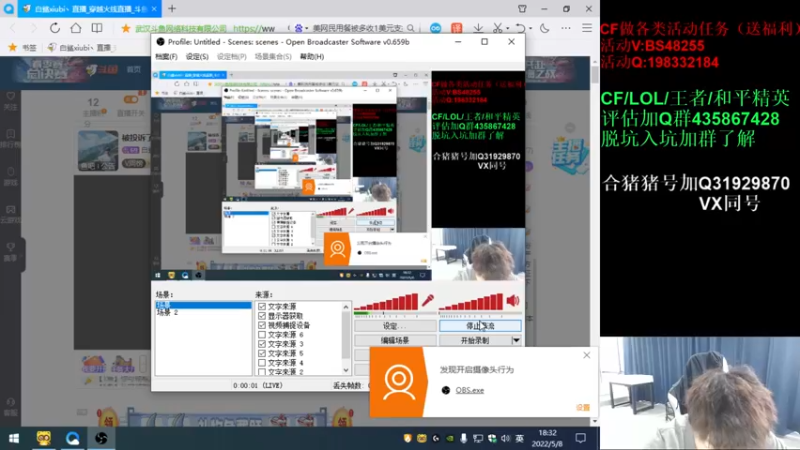The image size is (800, 450).
Task: Click the taskbar microphone tray icon
Action: [464, 438]
